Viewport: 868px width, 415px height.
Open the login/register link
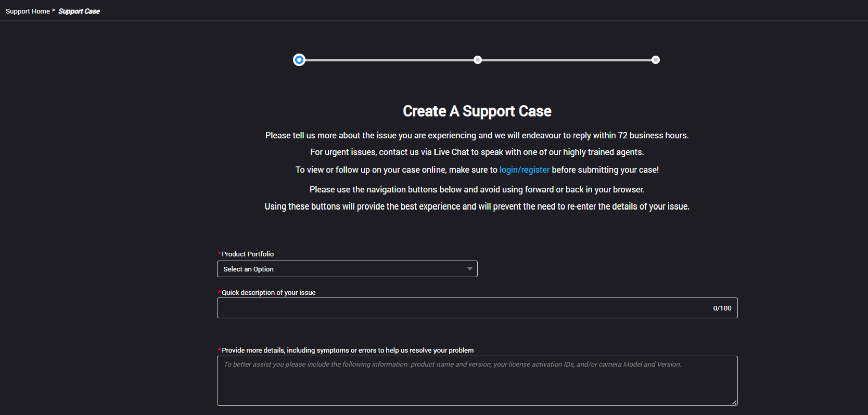click(x=524, y=170)
